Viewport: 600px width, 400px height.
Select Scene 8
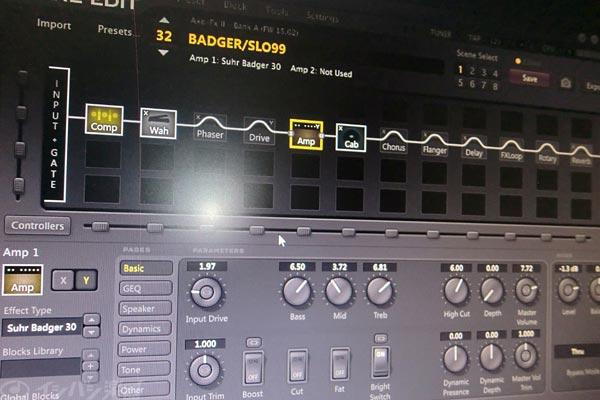pos(495,86)
